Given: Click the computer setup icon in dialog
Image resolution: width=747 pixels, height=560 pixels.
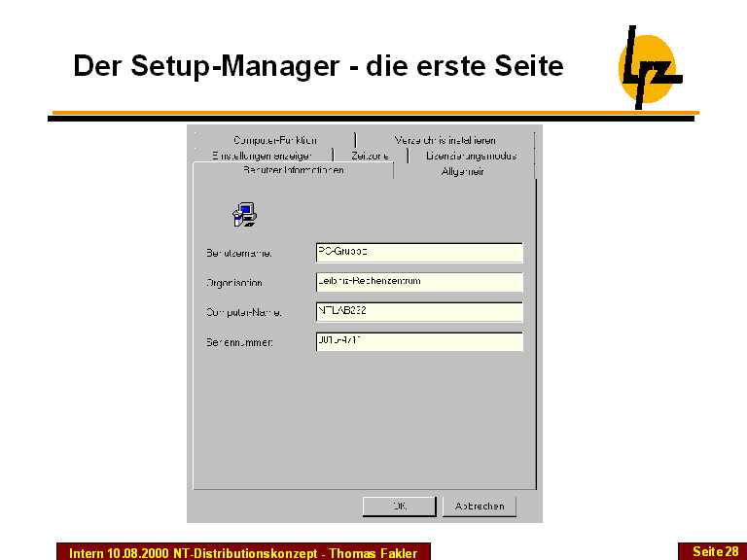Looking at the screenshot, I should pyautogui.click(x=243, y=214).
